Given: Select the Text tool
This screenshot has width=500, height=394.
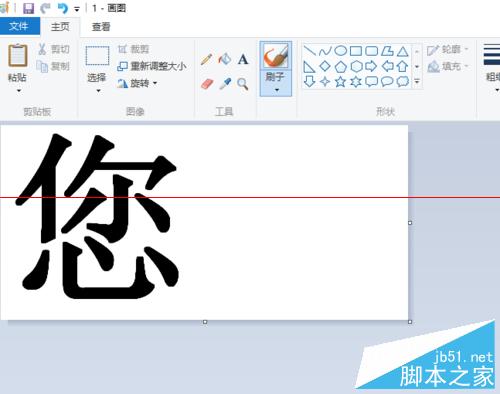Looking at the screenshot, I should [243, 59].
